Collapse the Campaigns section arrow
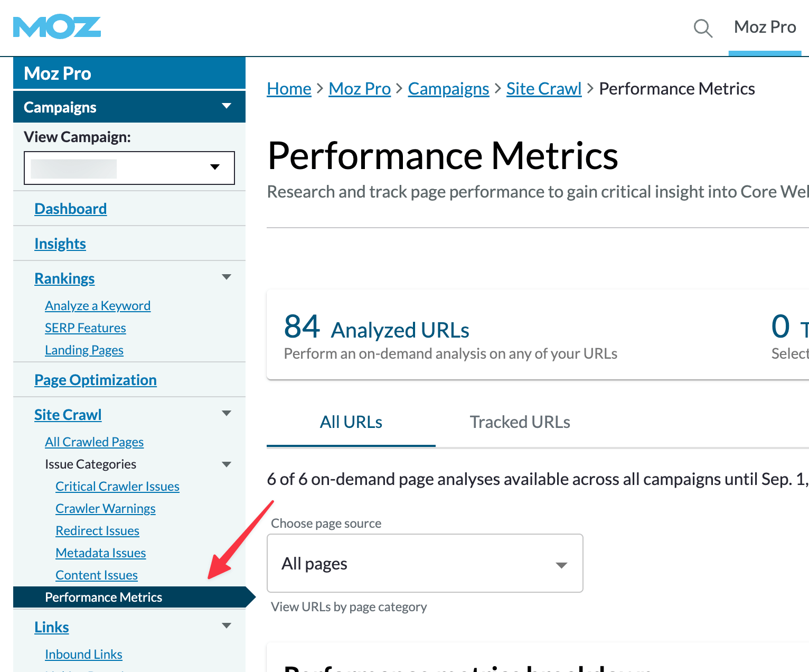This screenshot has height=672, width=809. pos(227,106)
